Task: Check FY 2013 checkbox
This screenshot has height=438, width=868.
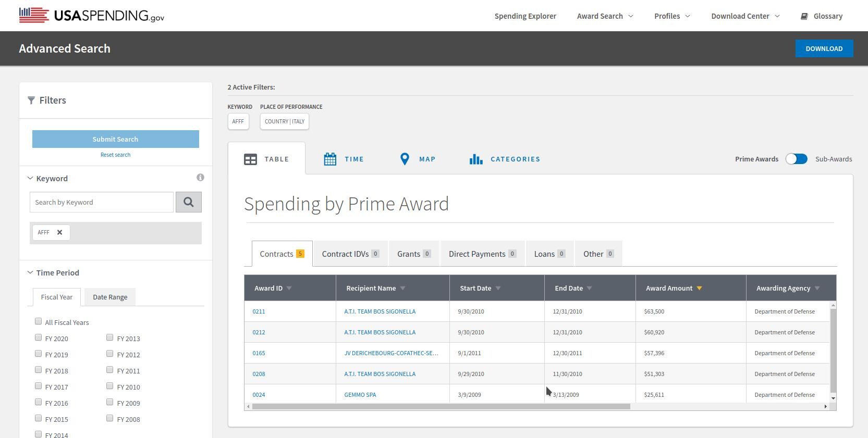Action: pos(109,337)
